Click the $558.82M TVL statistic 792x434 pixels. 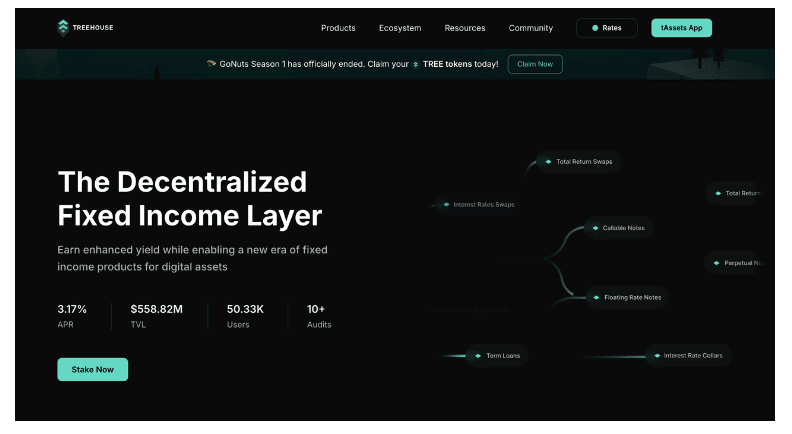pyautogui.click(x=157, y=316)
